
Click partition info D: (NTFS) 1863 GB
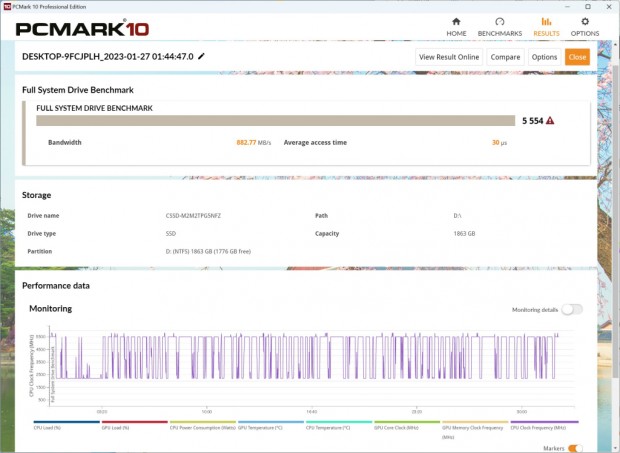coord(208,251)
